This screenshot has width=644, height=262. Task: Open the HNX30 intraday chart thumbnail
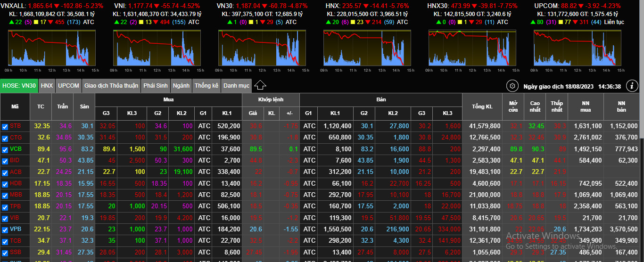coord(472,48)
